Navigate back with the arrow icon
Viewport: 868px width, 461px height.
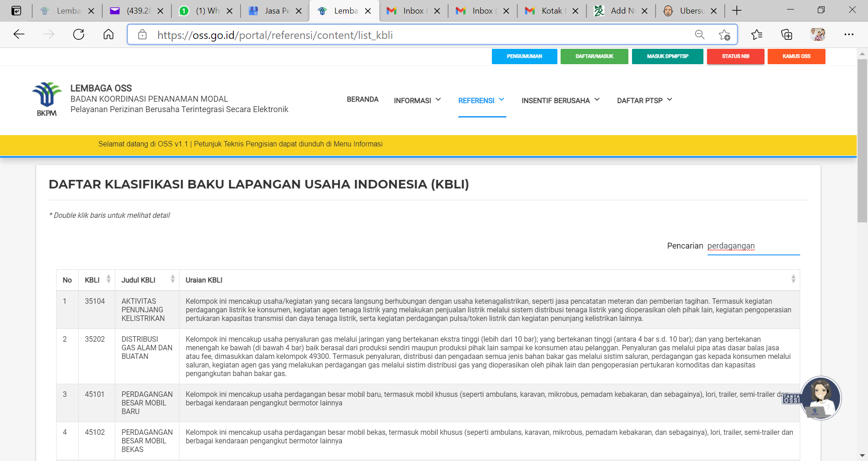pos(19,34)
